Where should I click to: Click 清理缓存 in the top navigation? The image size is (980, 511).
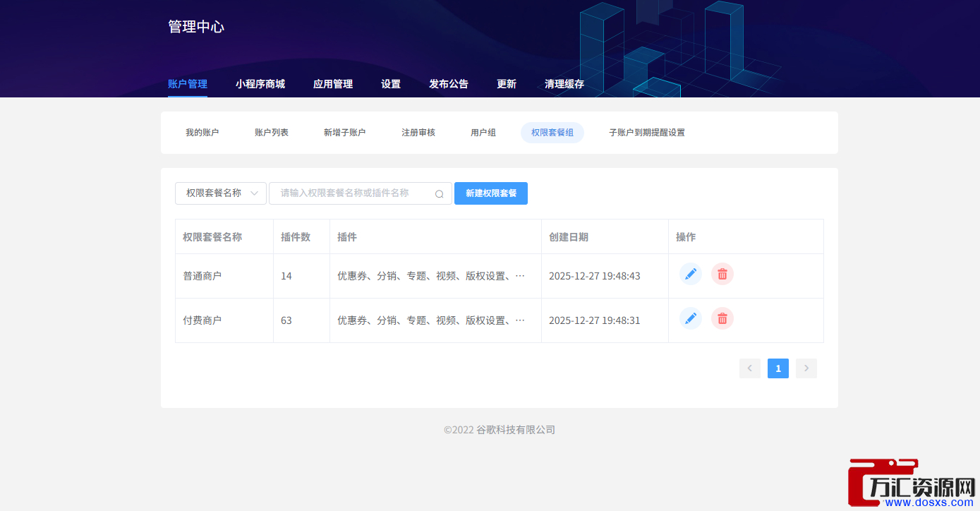[564, 84]
